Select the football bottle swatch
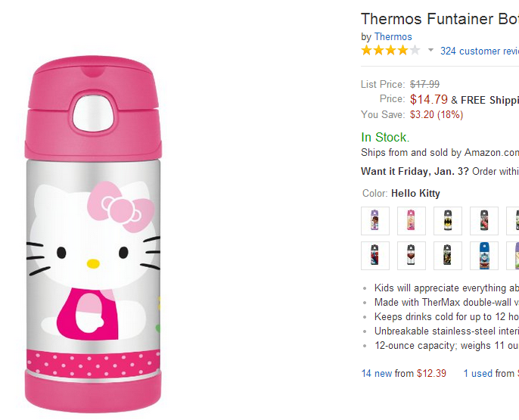The width and height of the screenshot is (519, 420). point(412,256)
